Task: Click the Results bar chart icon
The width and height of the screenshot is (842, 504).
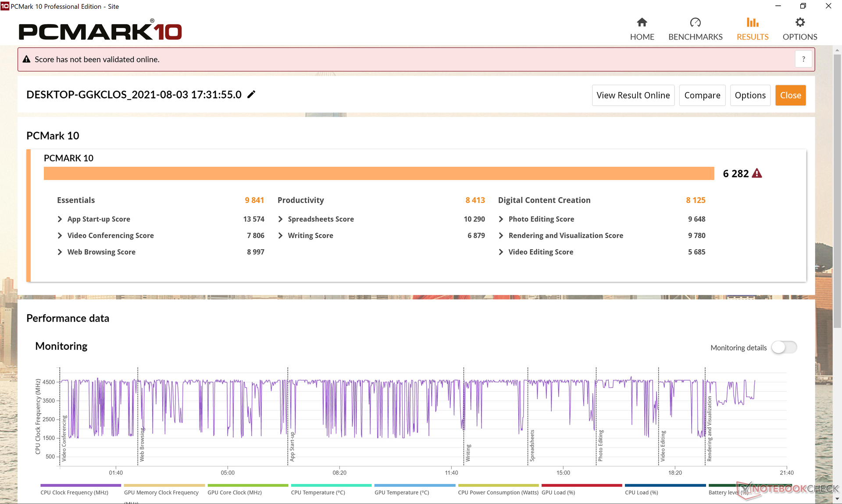Action: [x=753, y=22]
